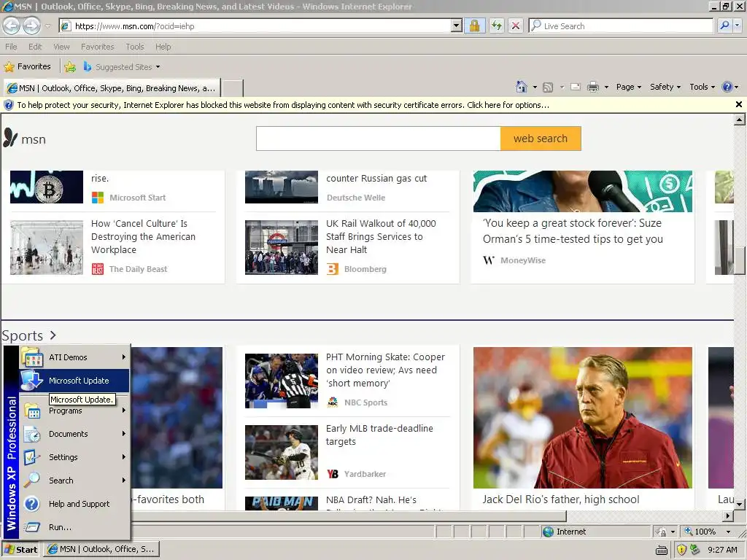Expand the Safety dropdown menu
The height and width of the screenshot is (560, 747).
tap(665, 87)
